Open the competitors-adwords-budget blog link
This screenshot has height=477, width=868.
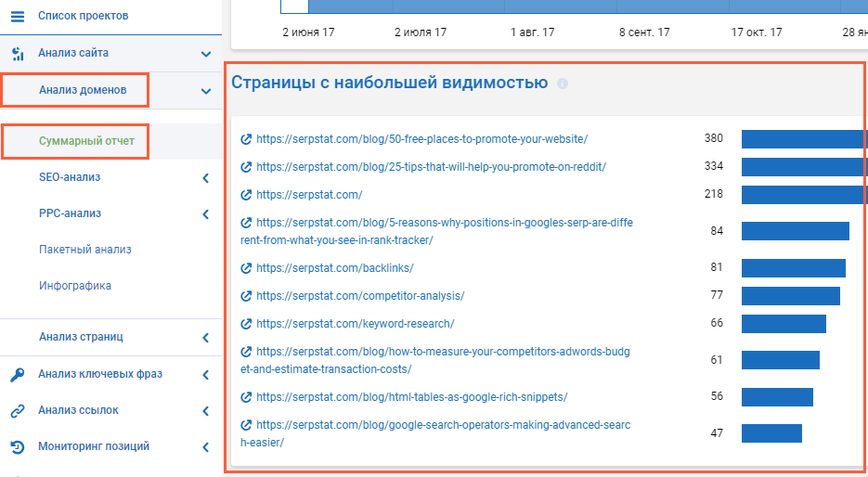pyautogui.click(x=435, y=360)
